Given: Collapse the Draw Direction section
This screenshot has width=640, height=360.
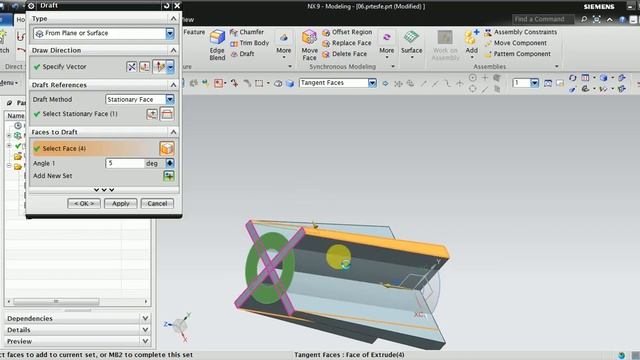Looking at the screenshot, I should (x=173, y=50).
